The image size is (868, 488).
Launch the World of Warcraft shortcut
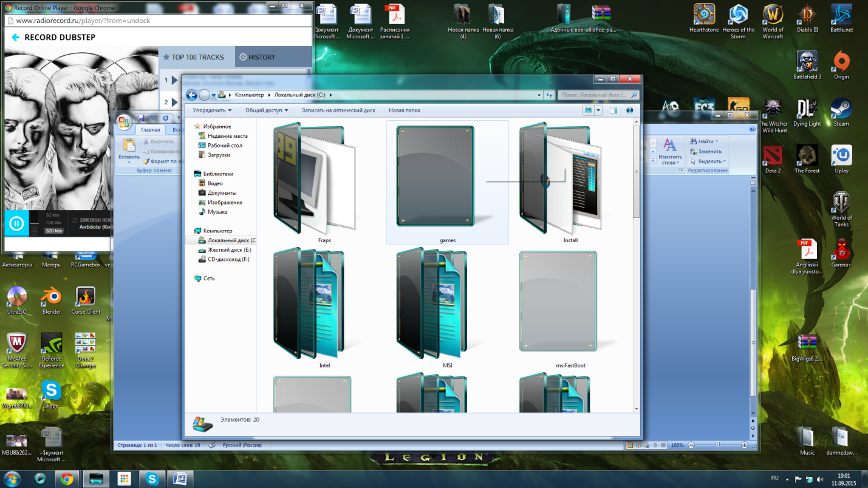tap(773, 21)
